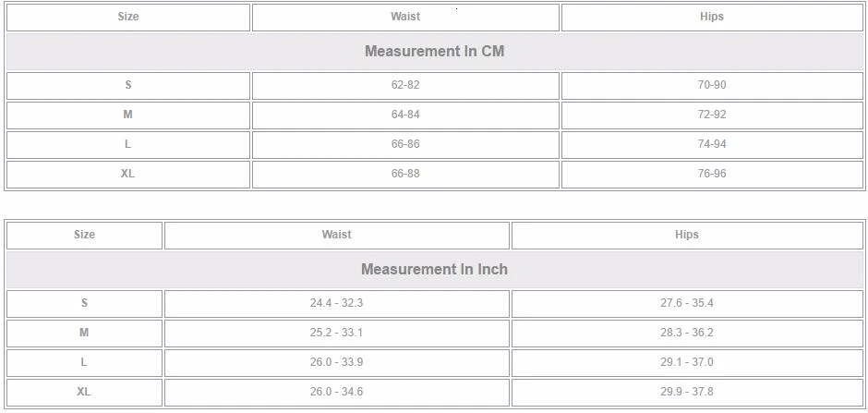868x413 pixels.
Task: Click the 66-88 waist cell for XL
Action: 405,175
